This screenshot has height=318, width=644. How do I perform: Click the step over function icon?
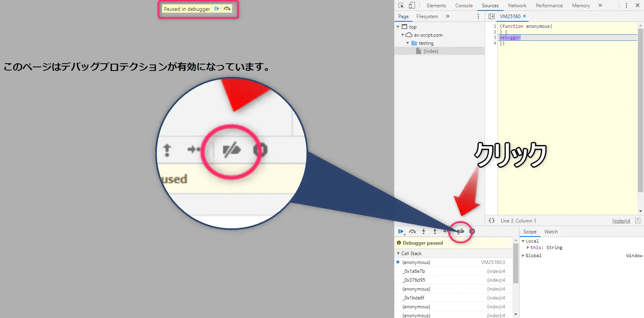(x=412, y=231)
